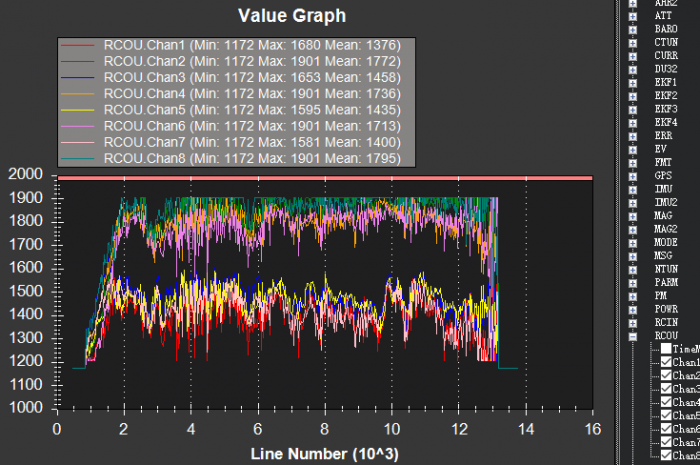Expand the BARO tree node

coord(633,29)
